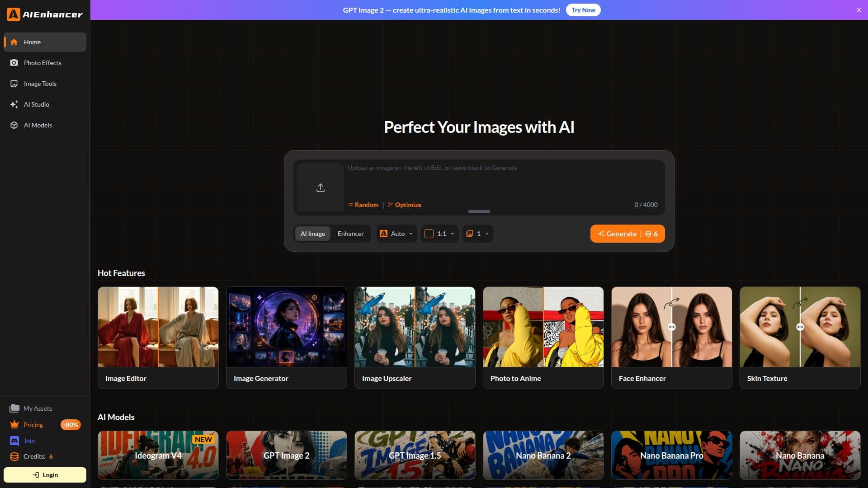Screen dimensions: 868x488
Task: Click the upload image arrow icon
Action: point(321,188)
